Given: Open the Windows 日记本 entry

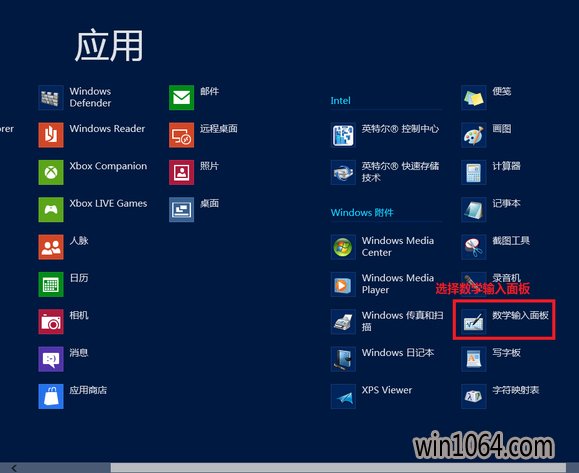Looking at the screenshot, I should 398,353.
